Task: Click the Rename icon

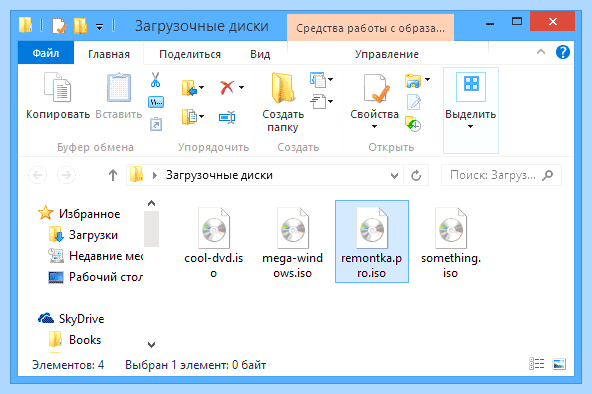Action: coord(227,117)
